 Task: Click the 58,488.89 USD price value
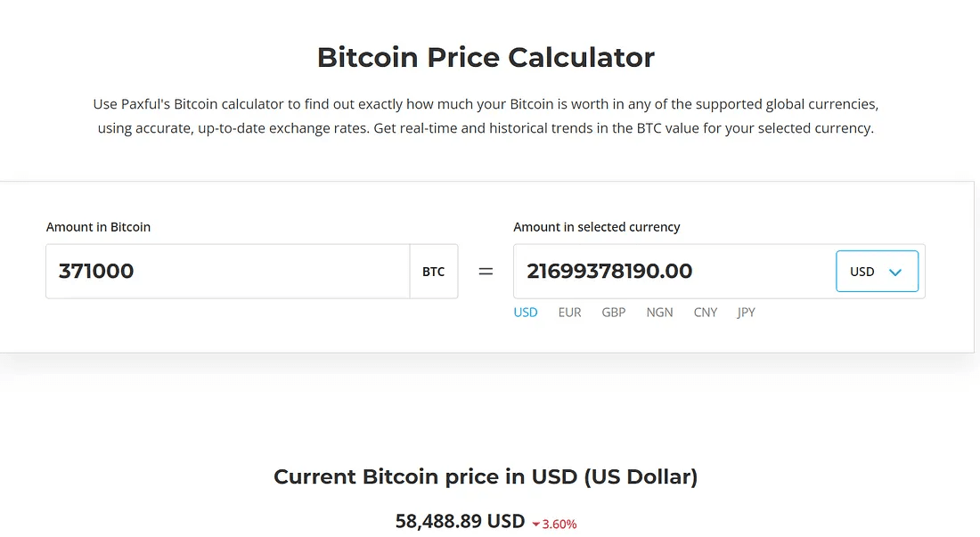460,522
